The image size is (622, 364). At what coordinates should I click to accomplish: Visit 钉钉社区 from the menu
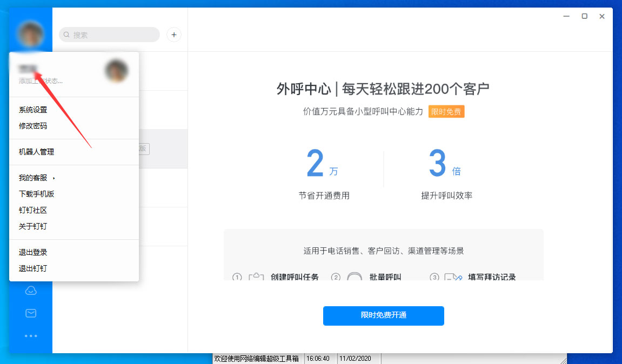(x=34, y=211)
